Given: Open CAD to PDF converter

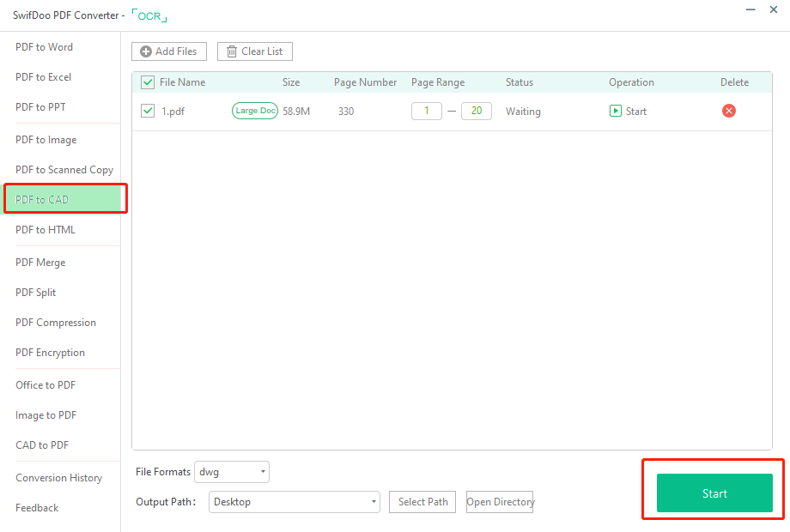Looking at the screenshot, I should coord(42,445).
